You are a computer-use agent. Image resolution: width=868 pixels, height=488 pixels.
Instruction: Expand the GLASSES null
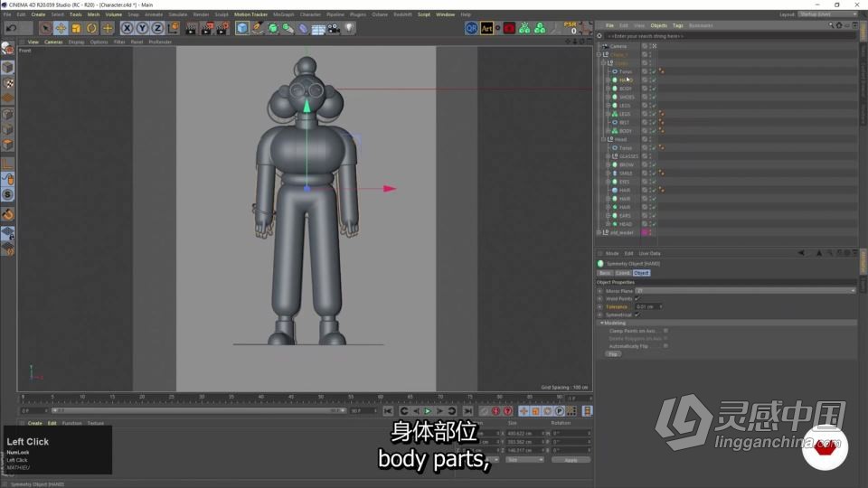coord(608,156)
